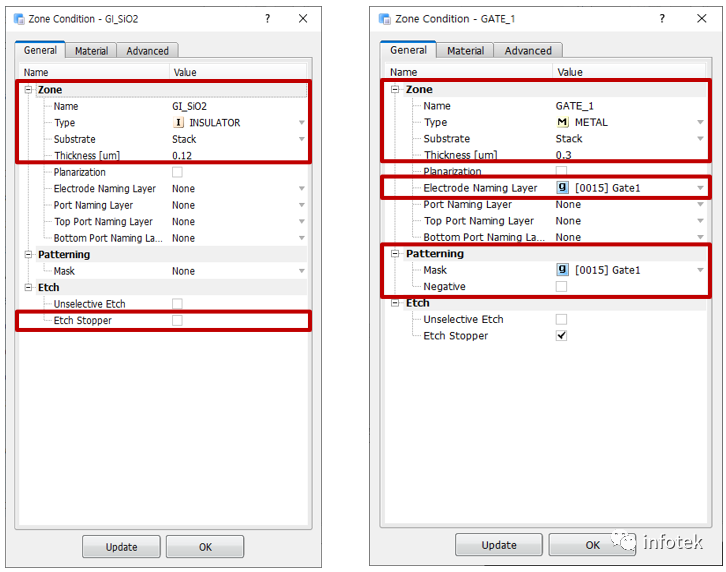This screenshot has height=572, width=726.
Task: Click OK button in GI_SiO2 dialog
Action: click(x=205, y=547)
